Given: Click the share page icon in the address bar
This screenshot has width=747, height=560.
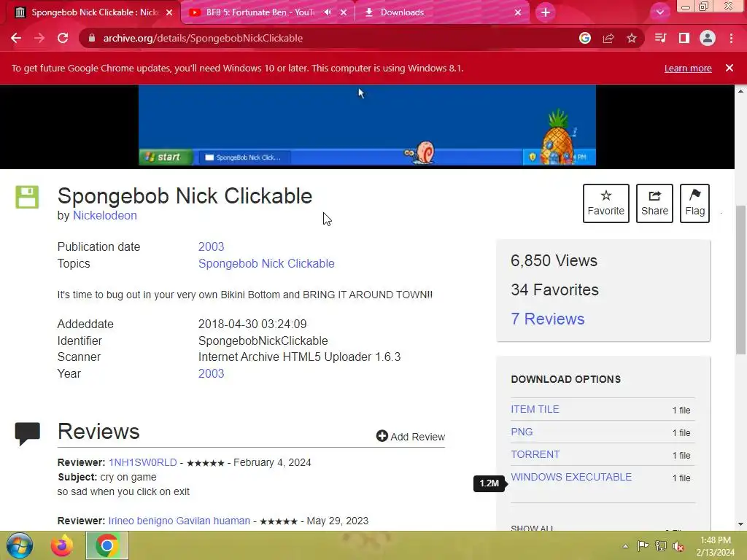Looking at the screenshot, I should tap(608, 38).
